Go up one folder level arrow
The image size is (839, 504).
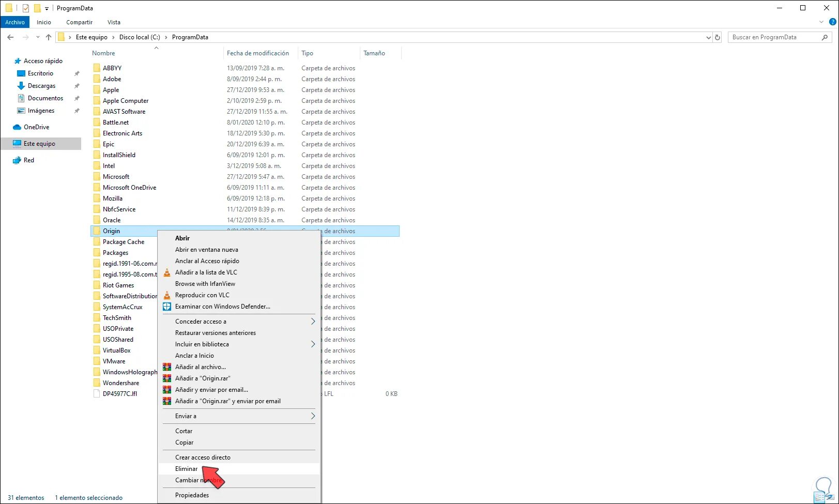click(49, 37)
